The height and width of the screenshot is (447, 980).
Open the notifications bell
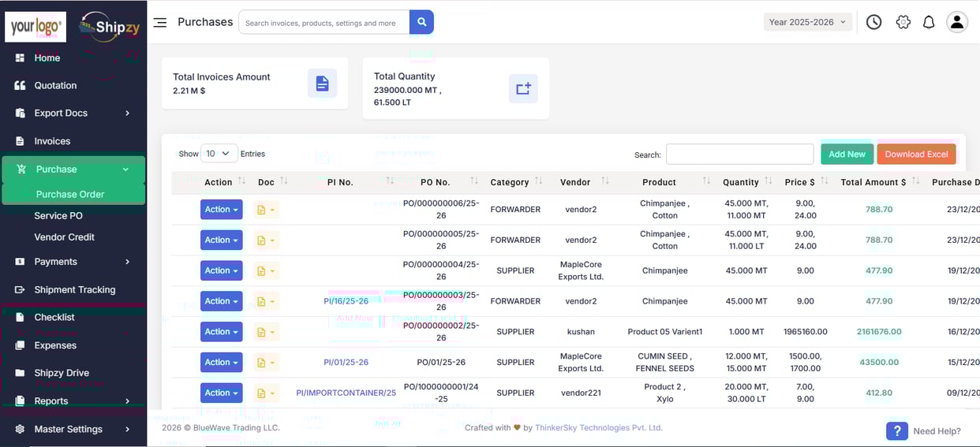tap(929, 22)
